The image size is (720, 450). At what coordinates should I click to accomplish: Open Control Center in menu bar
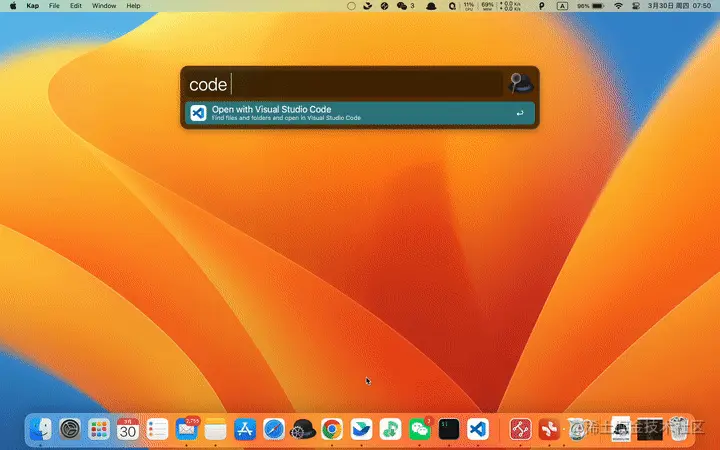click(x=636, y=6)
